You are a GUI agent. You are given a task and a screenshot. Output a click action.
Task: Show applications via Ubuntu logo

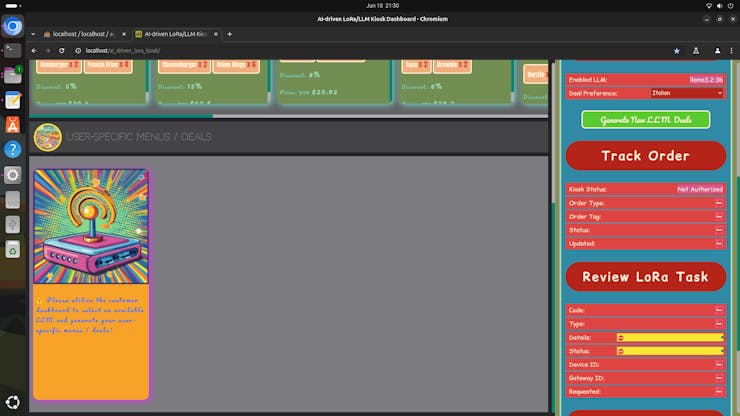pyautogui.click(x=13, y=402)
